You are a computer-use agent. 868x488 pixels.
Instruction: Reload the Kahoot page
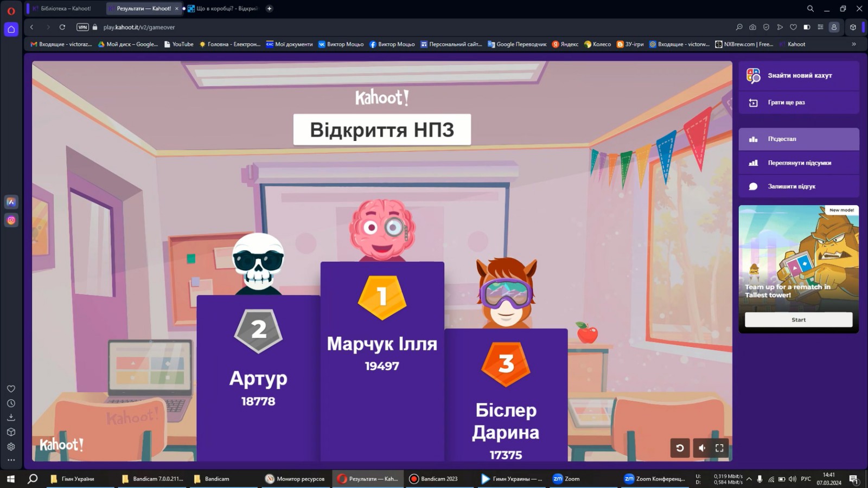[x=62, y=27]
